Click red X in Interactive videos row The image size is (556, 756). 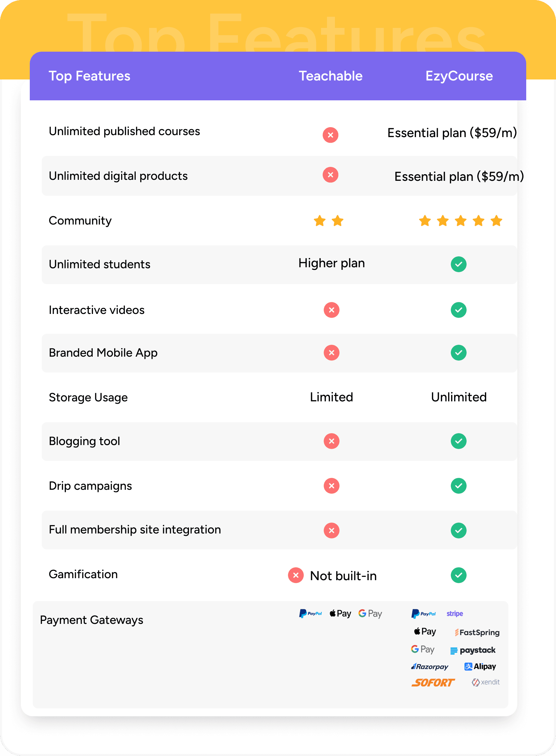[331, 310]
